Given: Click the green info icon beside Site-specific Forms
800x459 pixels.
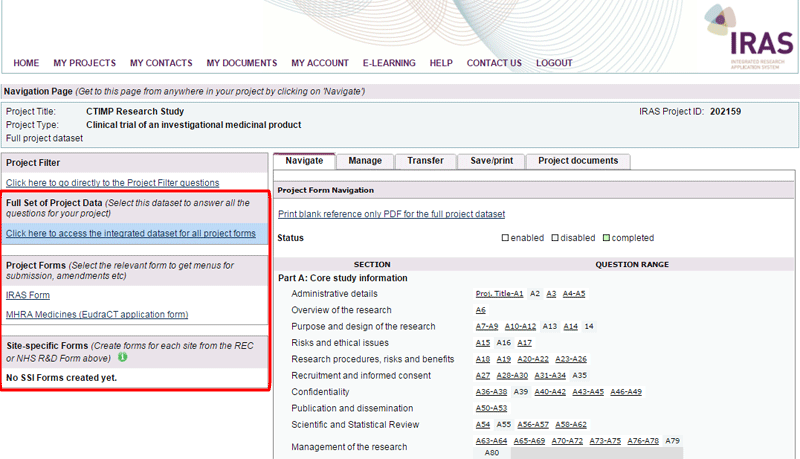Looking at the screenshot, I should [122, 358].
